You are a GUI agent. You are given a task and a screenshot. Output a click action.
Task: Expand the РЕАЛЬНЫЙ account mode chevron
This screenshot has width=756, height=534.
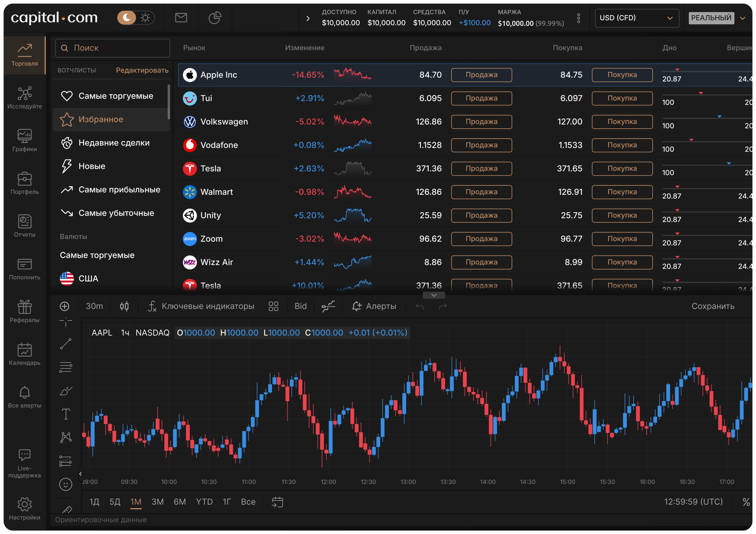coord(742,18)
